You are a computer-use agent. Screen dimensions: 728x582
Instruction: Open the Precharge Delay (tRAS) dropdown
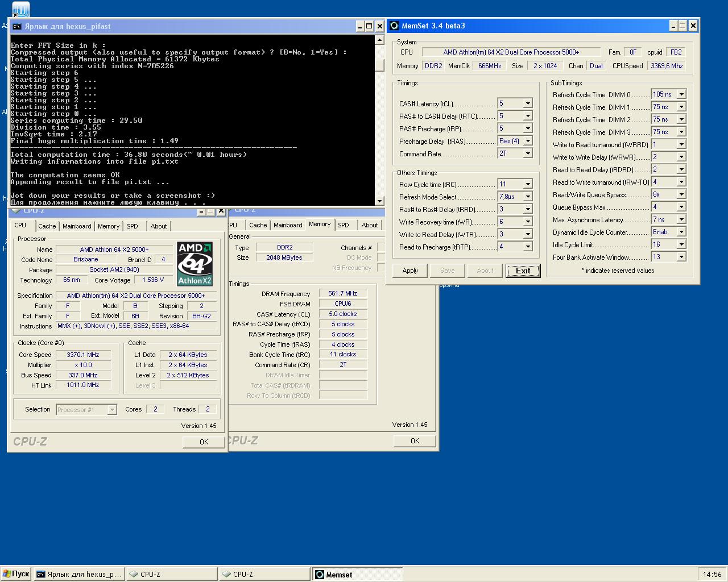[x=528, y=141]
